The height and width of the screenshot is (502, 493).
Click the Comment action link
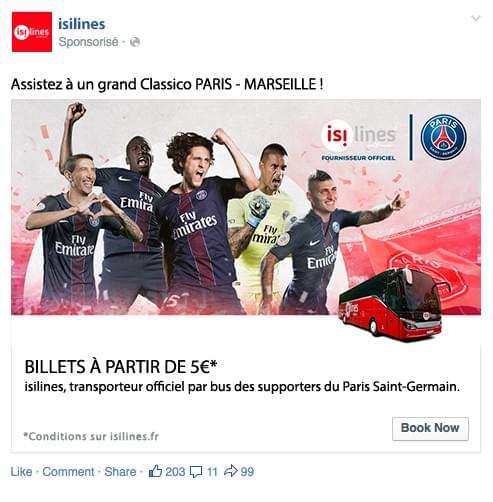tap(68, 472)
